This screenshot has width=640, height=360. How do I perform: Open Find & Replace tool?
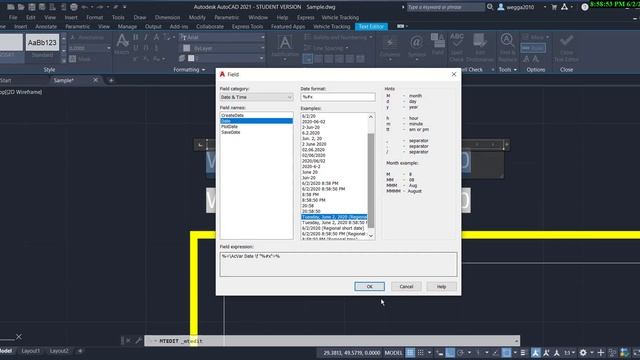pyautogui.click(x=507, y=46)
